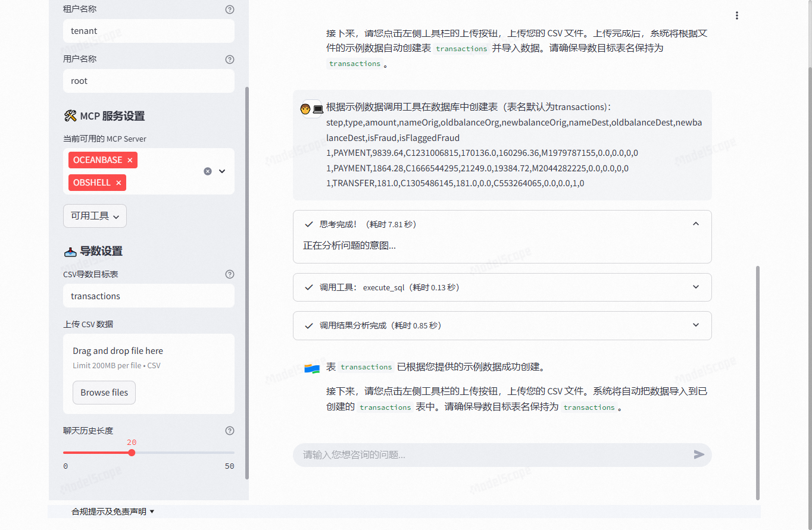The image size is (812, 530).
Task: Open the MCP Server selection dropdown
Action: click(x=221, y=171)
